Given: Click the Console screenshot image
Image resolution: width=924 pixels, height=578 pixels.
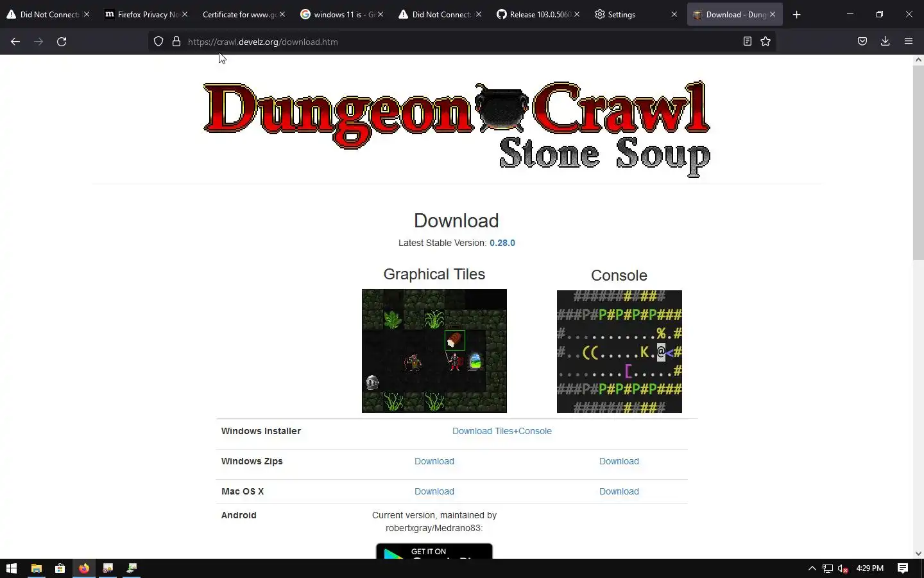Looking at the screenshot, I should (x=619, y=351).
